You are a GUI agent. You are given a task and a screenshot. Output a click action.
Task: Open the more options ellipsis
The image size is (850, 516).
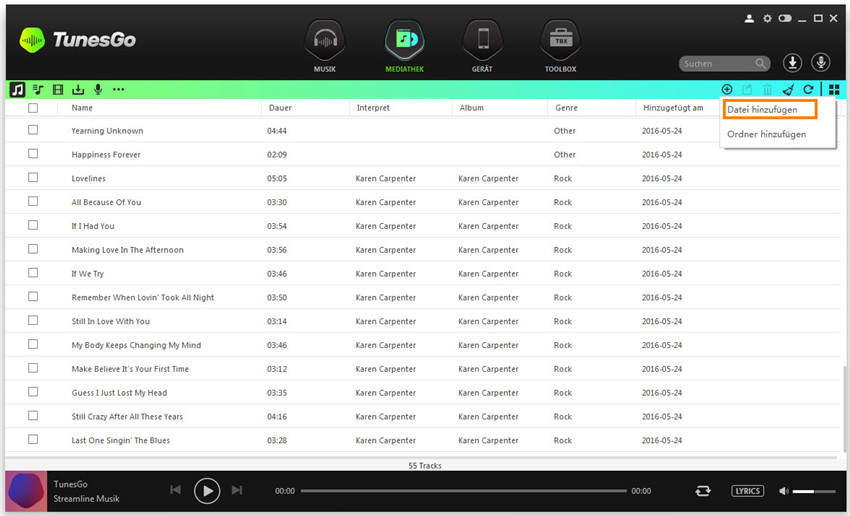tap(118, 89)
